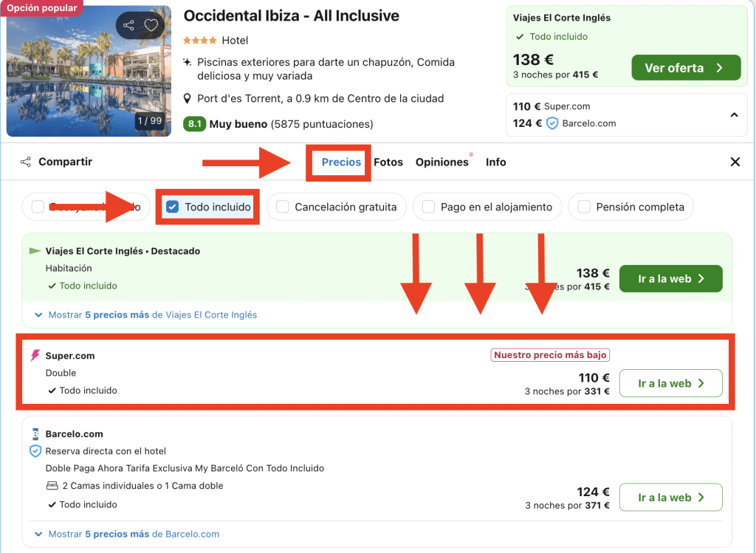
Task: Check the Pago en el alojamiento filter
Action: point(428,207)
